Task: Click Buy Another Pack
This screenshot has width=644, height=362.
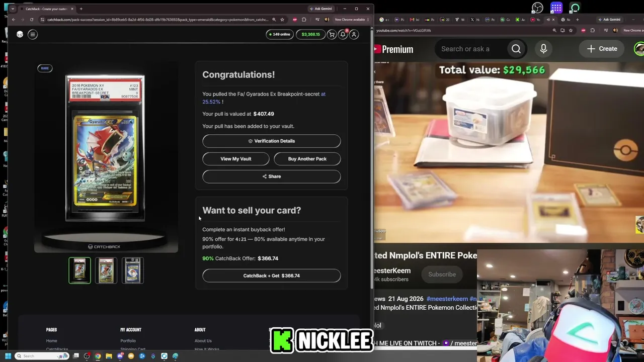Action: coord(307,159)
